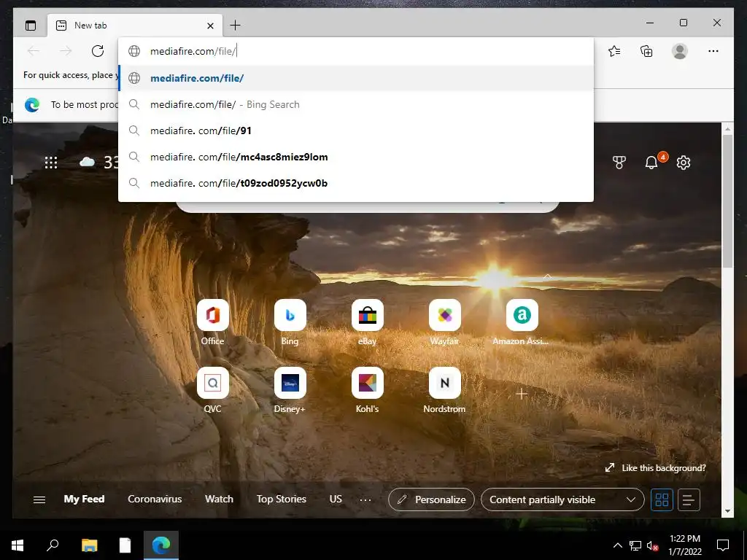Open the Action Center notifications

pyautogui.click(x=723, y=545)
